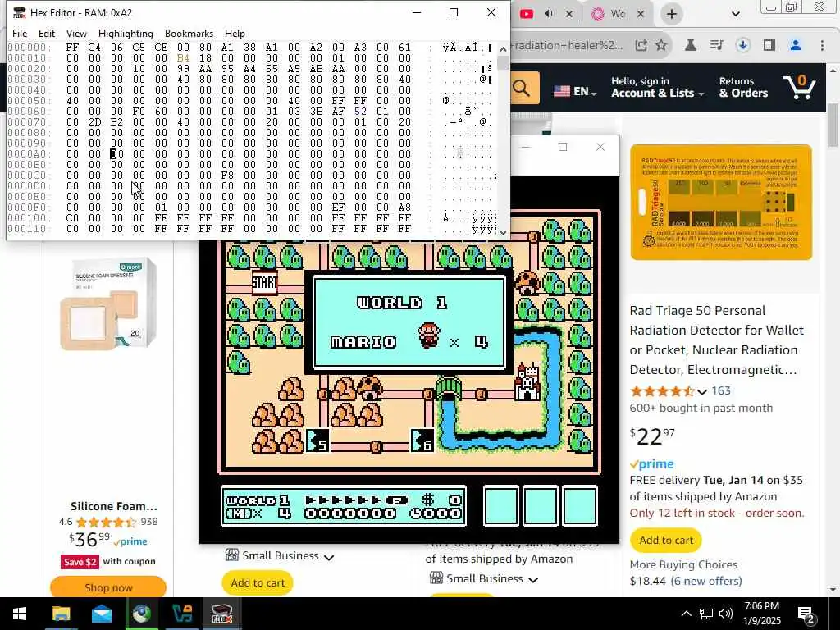Image resolution: width=840 pixels, height=630 pixels.
Task: Go to Amazon Returns & Orders
Action: point(743,87)
